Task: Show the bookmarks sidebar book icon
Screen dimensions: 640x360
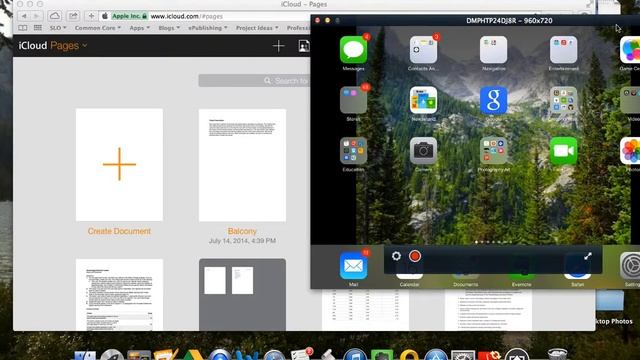Action: pos(23,28)
